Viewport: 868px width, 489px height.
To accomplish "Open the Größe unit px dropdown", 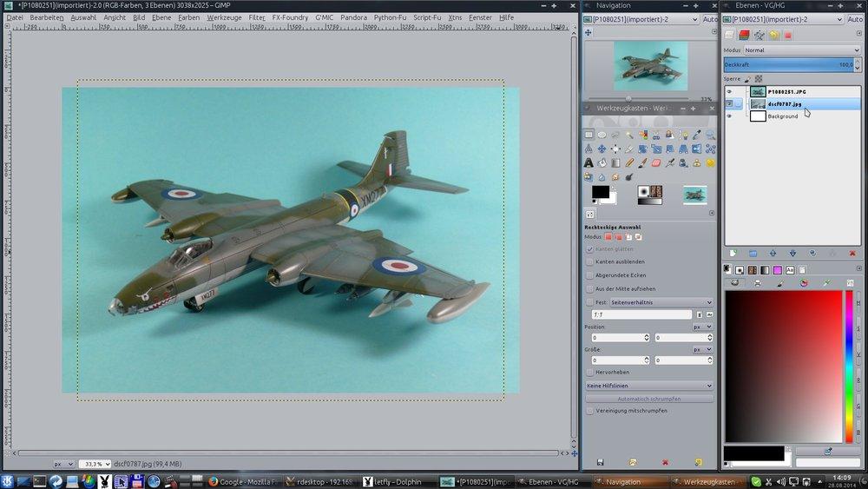I will click(x=702, y=349).
